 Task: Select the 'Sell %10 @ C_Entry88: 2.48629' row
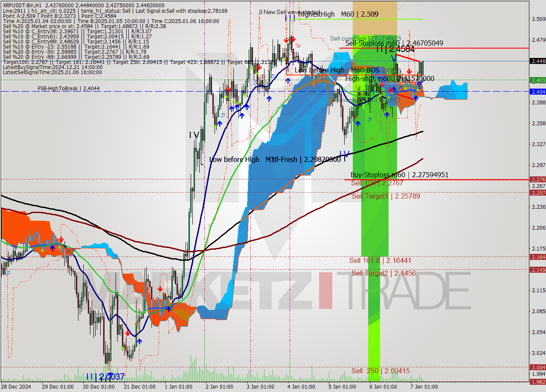point(76,41)
